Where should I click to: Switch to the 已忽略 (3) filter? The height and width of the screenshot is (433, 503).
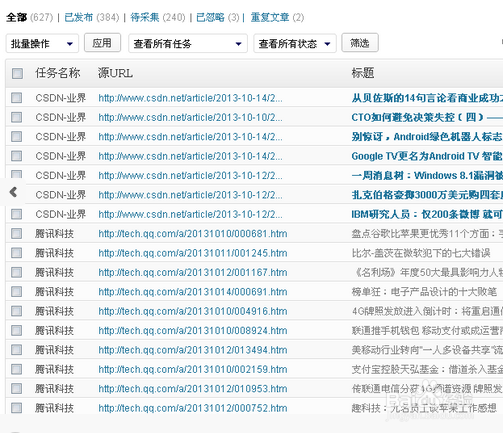(x=218, y=17)
